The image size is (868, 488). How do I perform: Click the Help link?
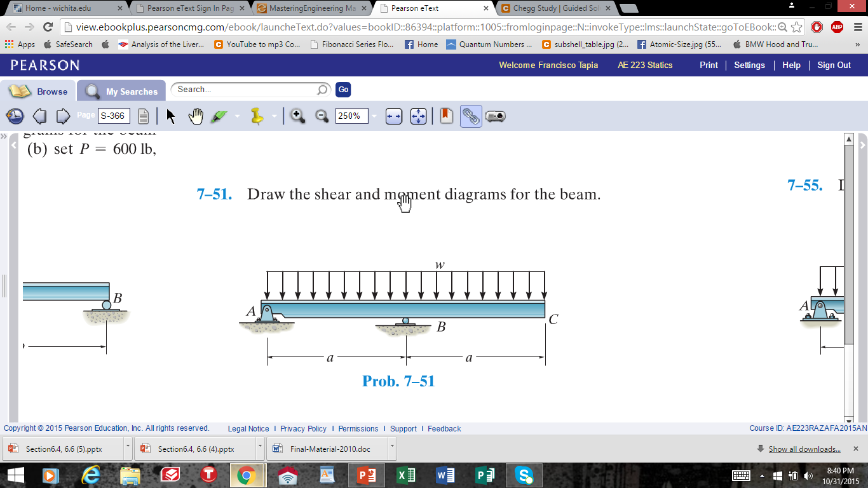coord(792,65)
